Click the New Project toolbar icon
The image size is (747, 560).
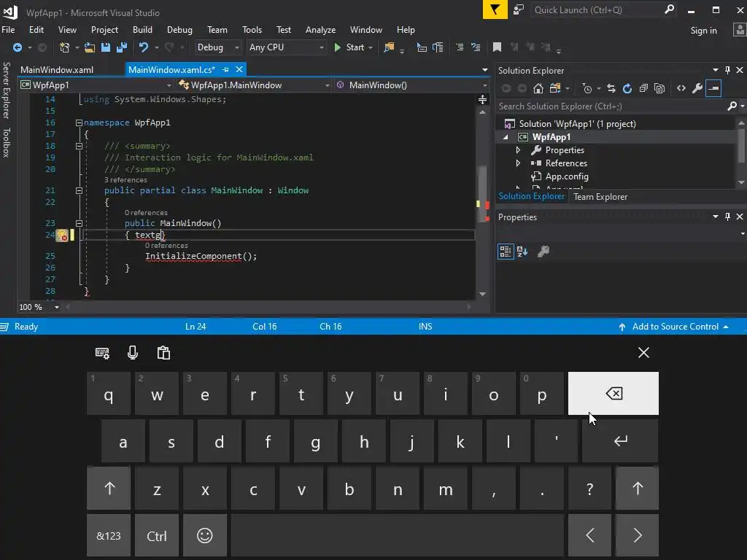tap(64, 47)
